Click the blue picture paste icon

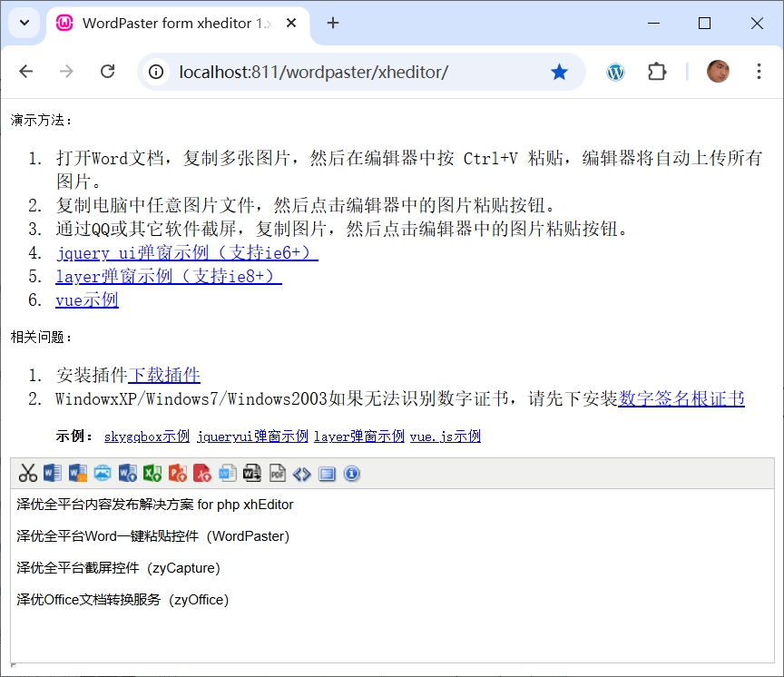tap(103, 473)
